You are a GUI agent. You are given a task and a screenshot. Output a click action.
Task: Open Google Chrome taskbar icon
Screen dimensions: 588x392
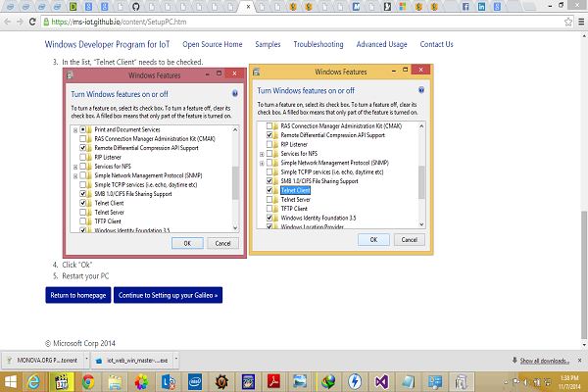(x=88, y=382)
